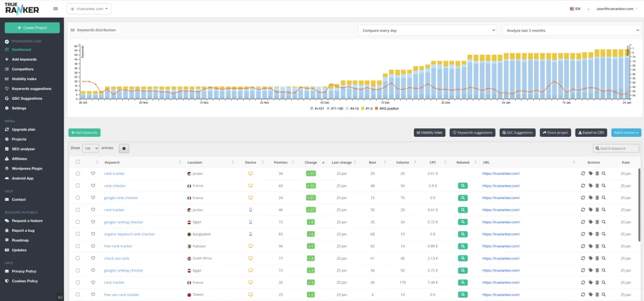Open table column settings gear icon

[x=123, y=148]
